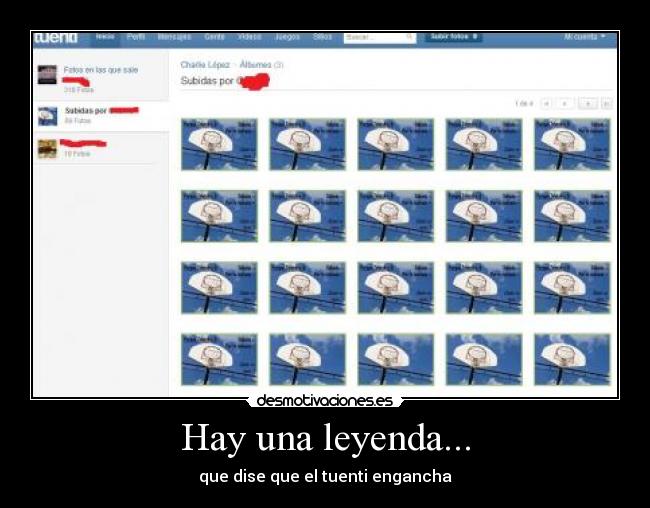This screenshot has width=650, height=508.
Task: Open the Mensajes tab
Action: (174, 37)
